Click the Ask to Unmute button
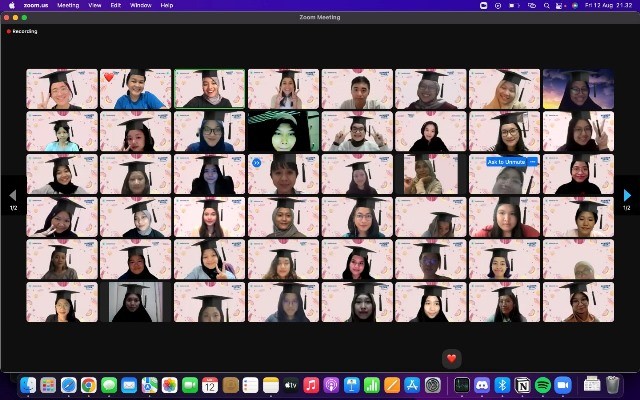Viewport: 640px width, 400px height. click(x=506, y=162)
